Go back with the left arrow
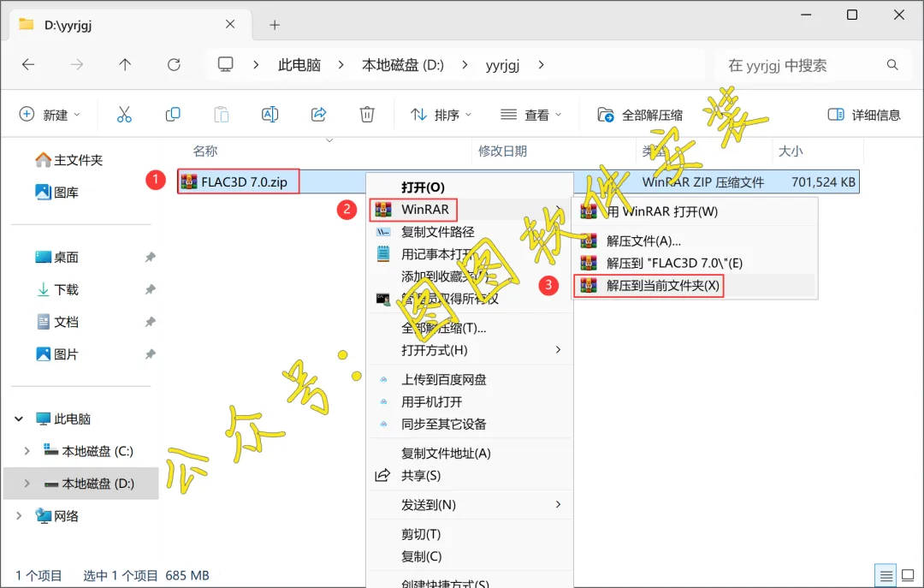Image resolution: width=924 pixels, height=588 pixels. [x=27, y=65]
